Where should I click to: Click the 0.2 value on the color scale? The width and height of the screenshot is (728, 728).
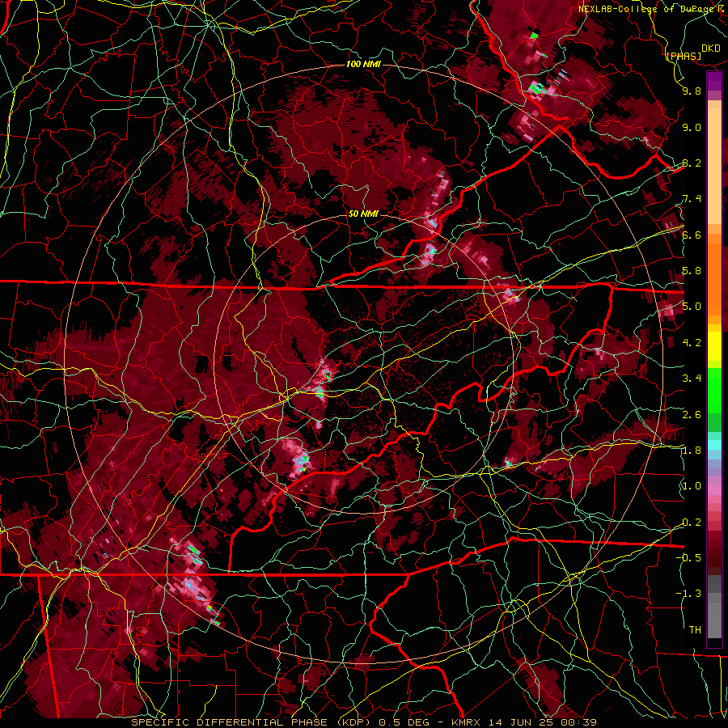[x=692, y=523]
